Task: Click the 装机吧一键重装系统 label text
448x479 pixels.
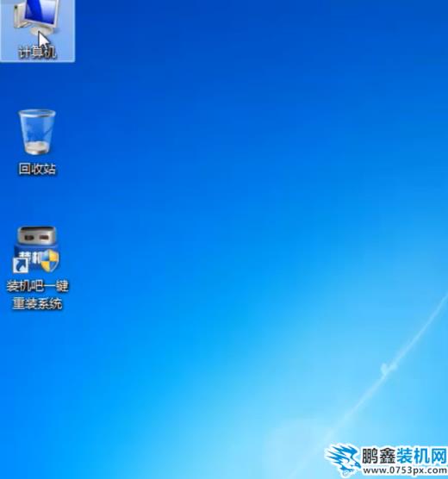Action: coord(37,295)
